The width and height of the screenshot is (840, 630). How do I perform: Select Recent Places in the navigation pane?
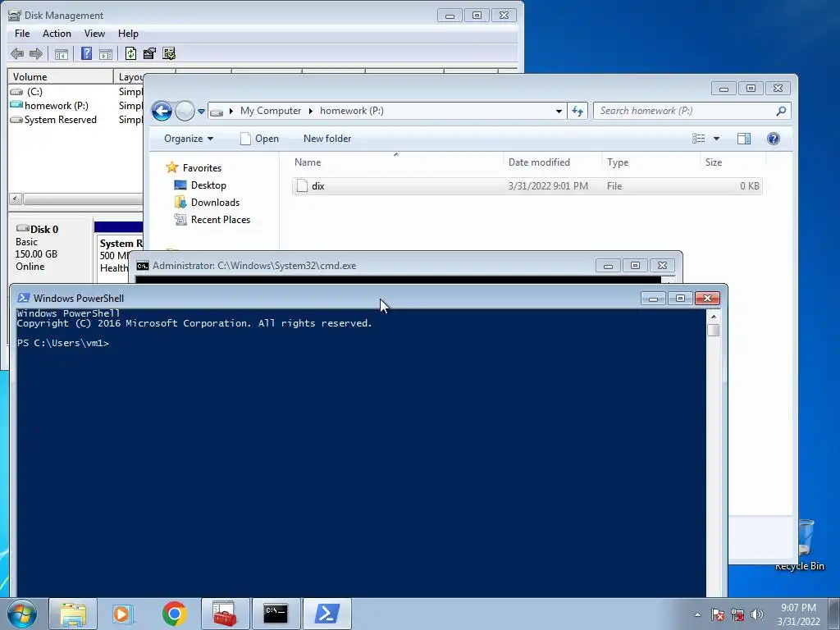[x=212, y=220]
